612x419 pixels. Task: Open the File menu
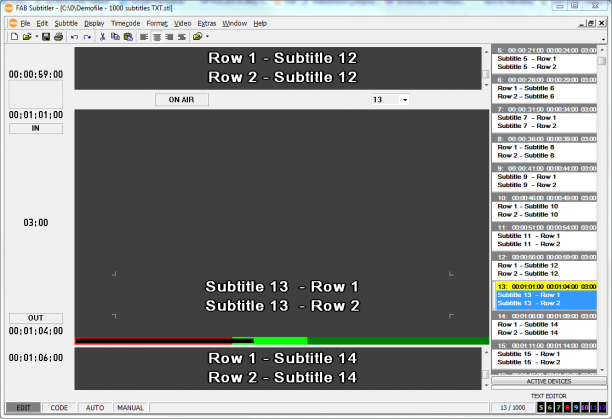click(25, 23)
